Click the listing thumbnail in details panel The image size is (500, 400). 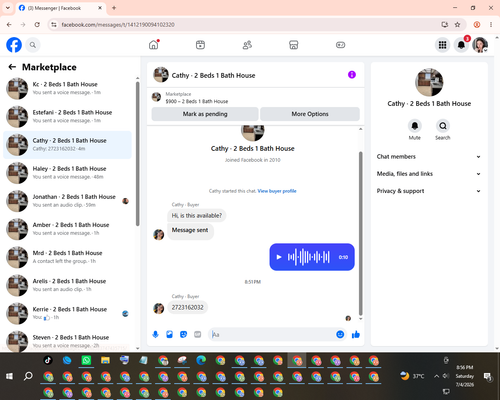429,82
